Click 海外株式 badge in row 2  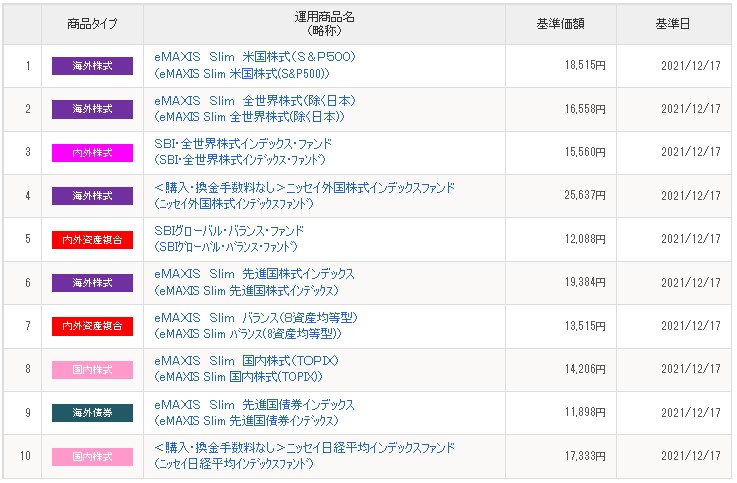tap(92, 109)
